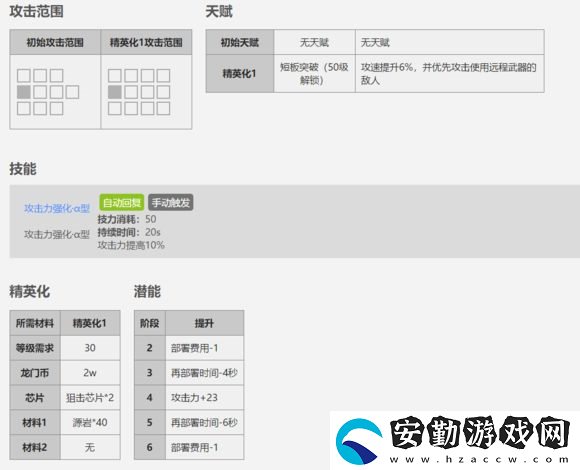Click the 提升 header in the potential table
This screenshot has width=580, height=470.
204,323
